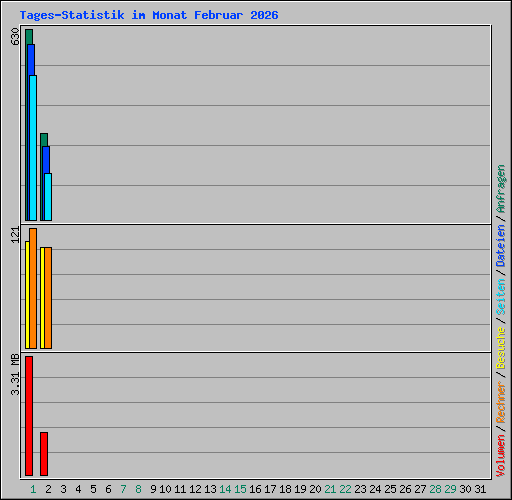Click day label '11' on the x-axis
Image resolution: width=512 pixels, height=500 pixels.
(x=180, y=489)
